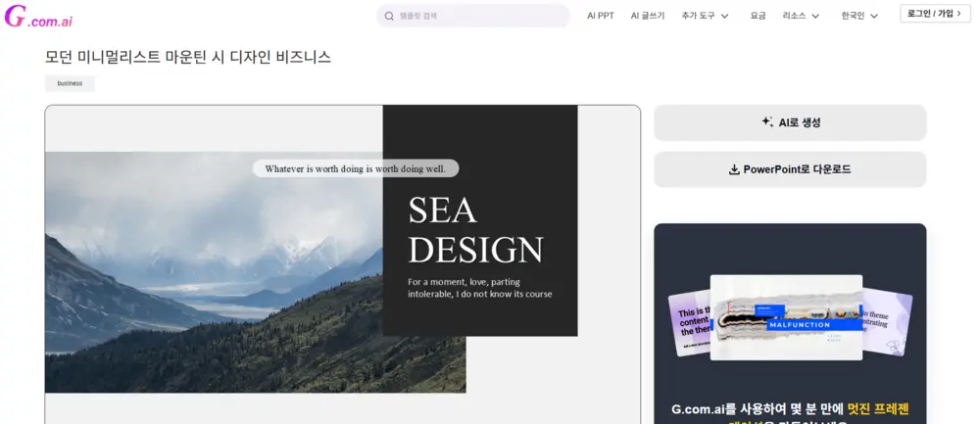Viewport: 980px width, 424px height.
Task: Open the AI PPT menu item
Action: click(x=601, y=16)
